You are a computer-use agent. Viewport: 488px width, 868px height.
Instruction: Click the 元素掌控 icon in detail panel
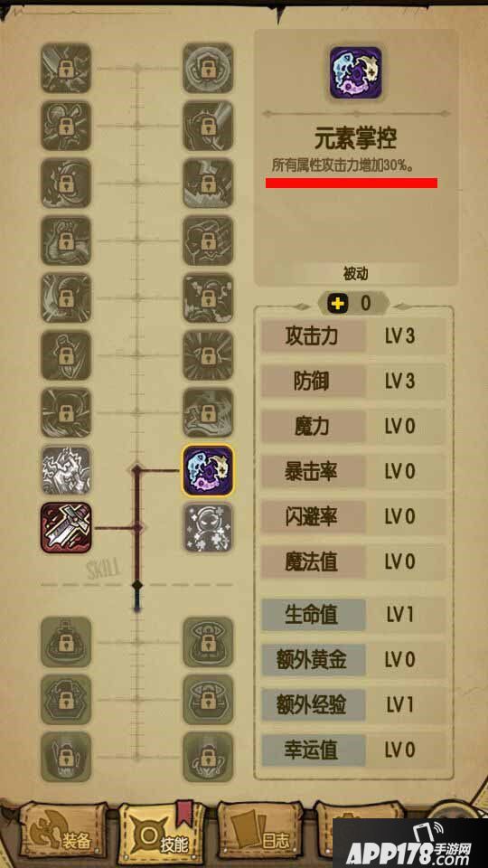(x=356, y=73)
